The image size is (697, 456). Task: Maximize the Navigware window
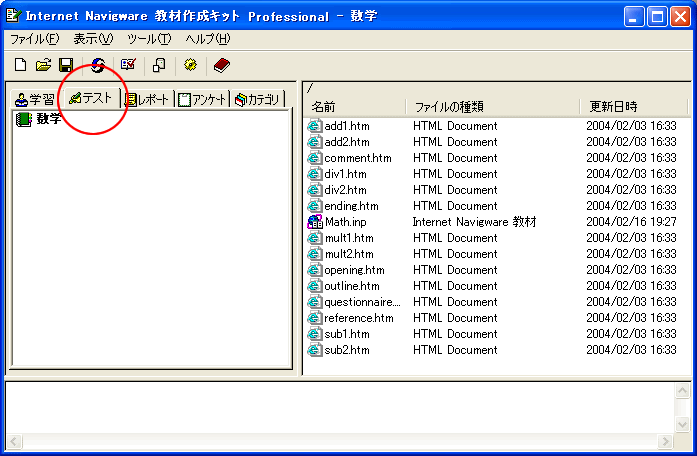(657, 17)
